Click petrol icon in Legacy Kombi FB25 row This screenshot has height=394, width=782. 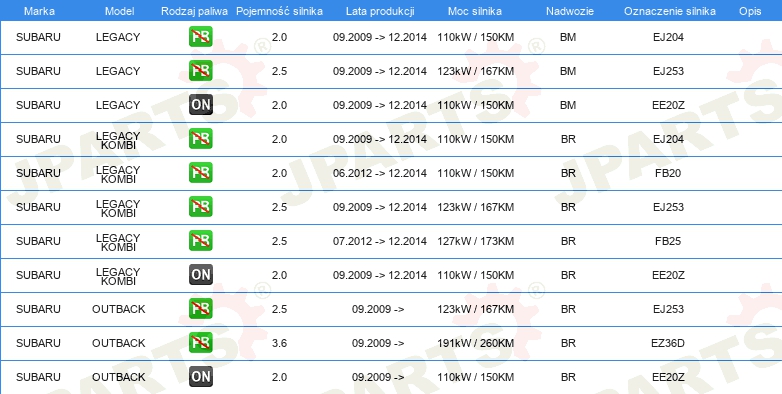click(x=200, y=240)
